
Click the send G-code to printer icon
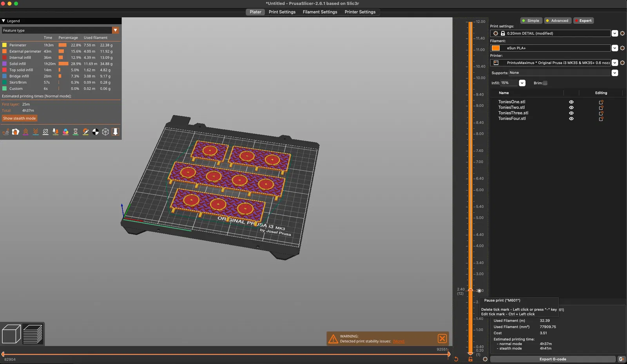[x=621, y=359]
